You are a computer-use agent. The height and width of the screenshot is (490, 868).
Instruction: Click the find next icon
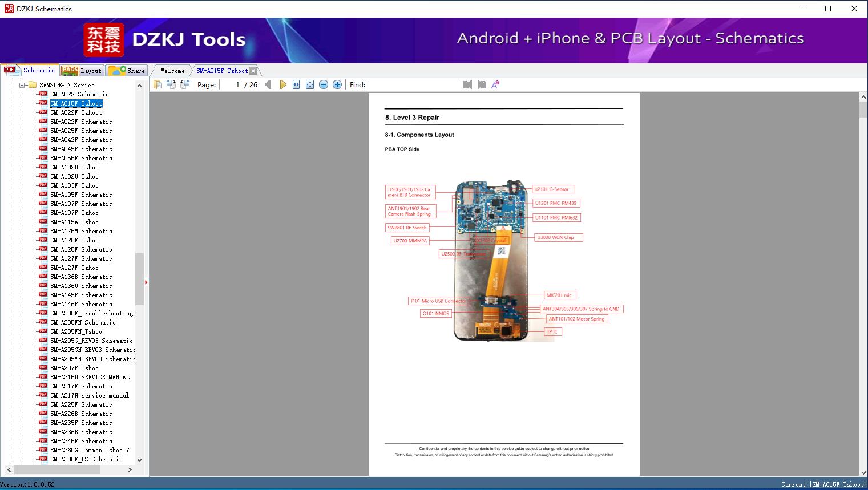(x=482, y=84)
